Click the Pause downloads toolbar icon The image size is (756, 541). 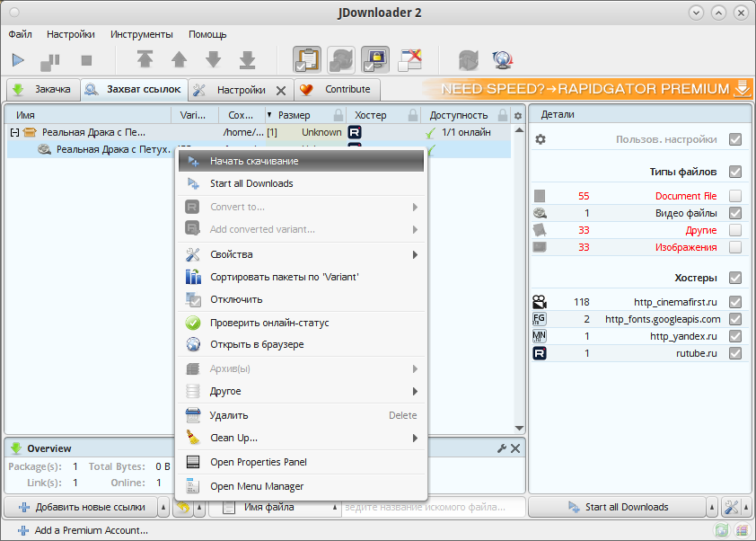coord(50,61)
